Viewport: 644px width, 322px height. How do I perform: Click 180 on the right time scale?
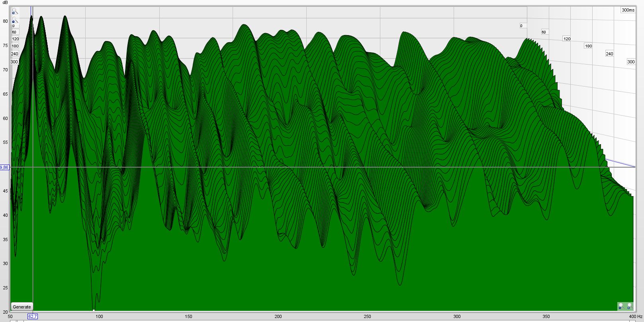click(x=588, y=46)
